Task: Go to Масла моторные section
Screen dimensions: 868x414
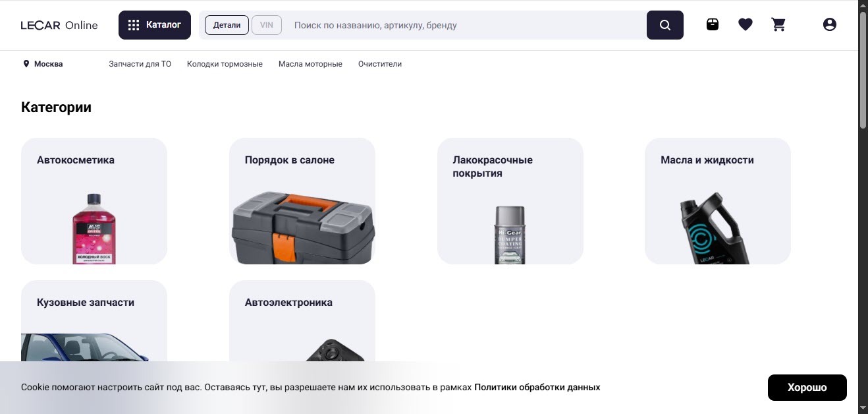Action: tap(310, 64)
